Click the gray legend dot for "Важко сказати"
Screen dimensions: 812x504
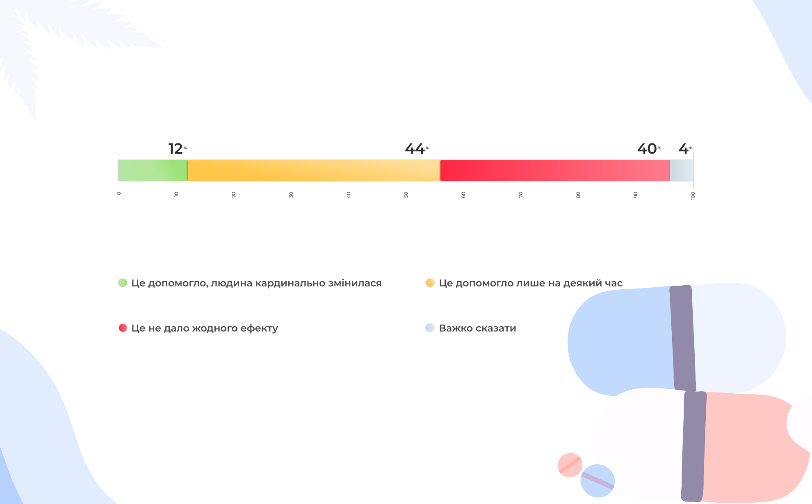coord(430,328)
